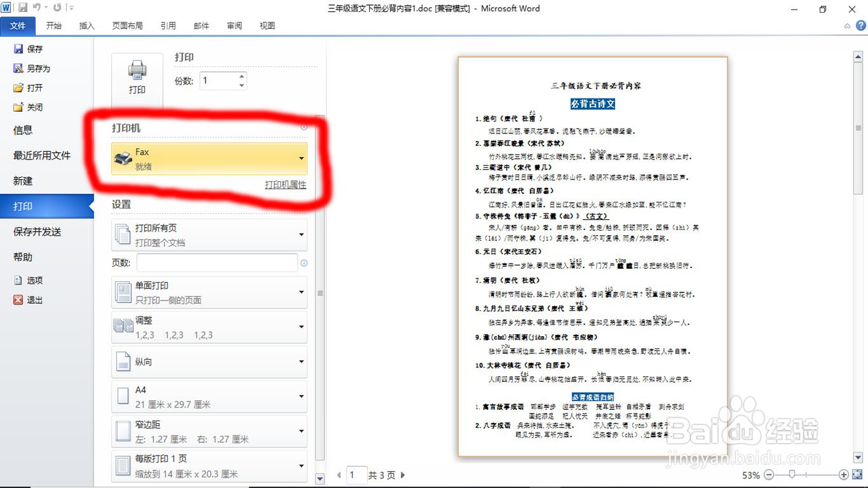Open Help via the question mark icon
Image resolution: width=868 pixels, height=488 pixels.
point(862,27)
